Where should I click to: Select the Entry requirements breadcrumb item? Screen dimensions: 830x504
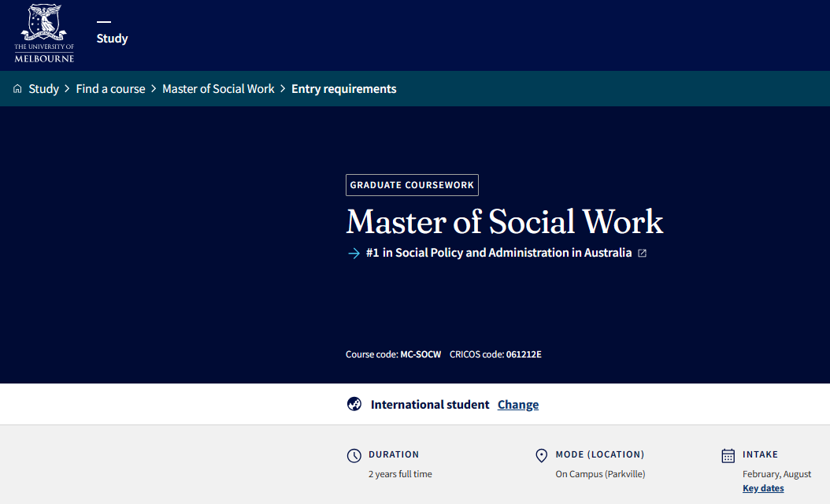[x=343, y=89]
